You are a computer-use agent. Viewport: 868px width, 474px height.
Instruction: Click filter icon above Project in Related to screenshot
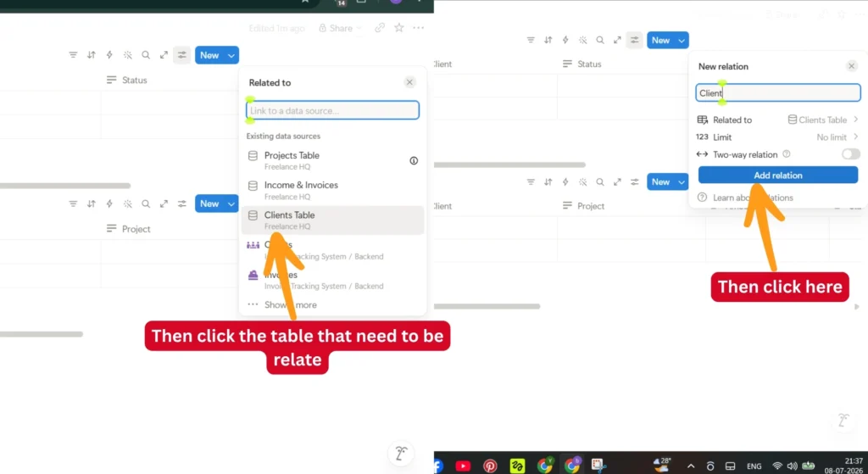coord(73,204)
